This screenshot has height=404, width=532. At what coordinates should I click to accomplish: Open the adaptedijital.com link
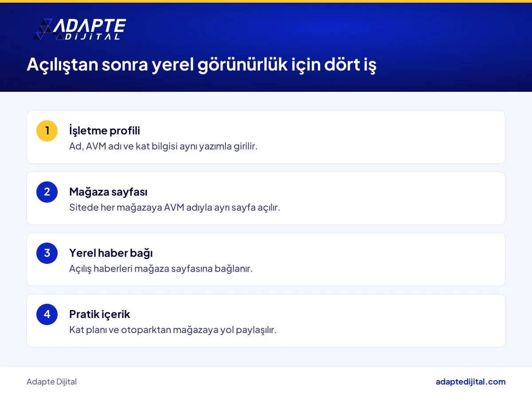470,382
